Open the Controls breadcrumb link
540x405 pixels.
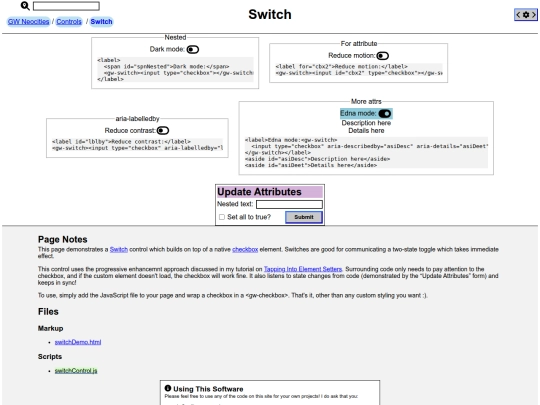(69, 22)
